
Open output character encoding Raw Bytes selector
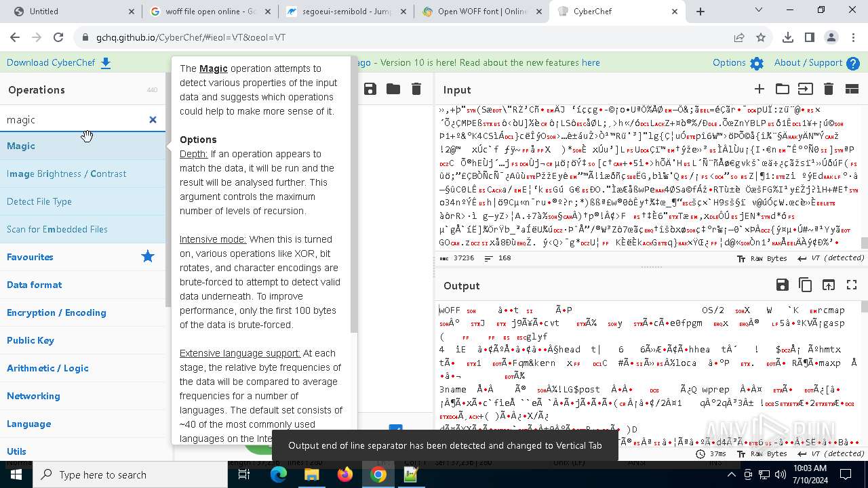pos(762,453)
